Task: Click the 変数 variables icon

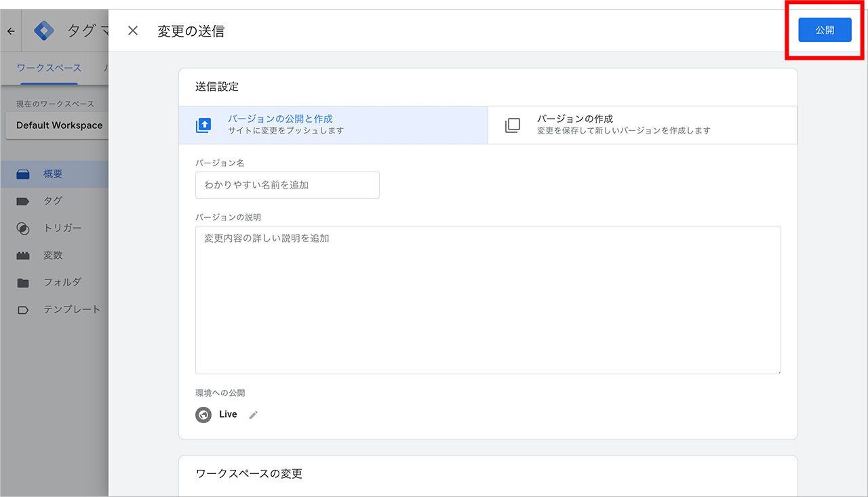Action: 23,255
